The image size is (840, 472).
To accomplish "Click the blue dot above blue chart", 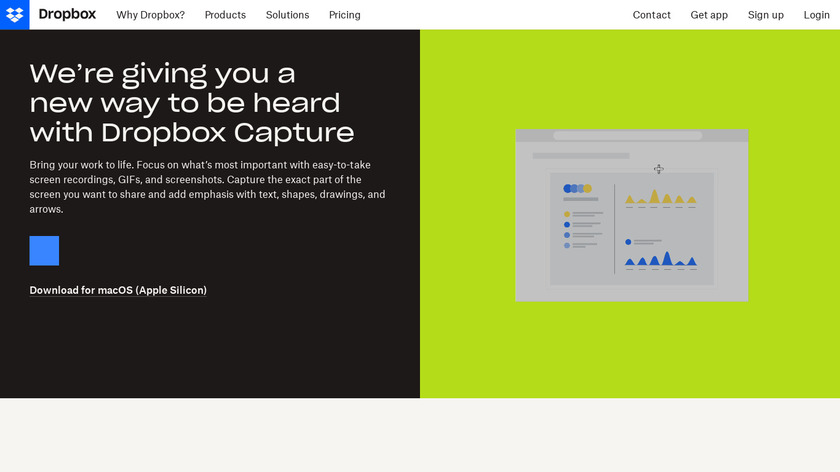I will click(628, 241).
